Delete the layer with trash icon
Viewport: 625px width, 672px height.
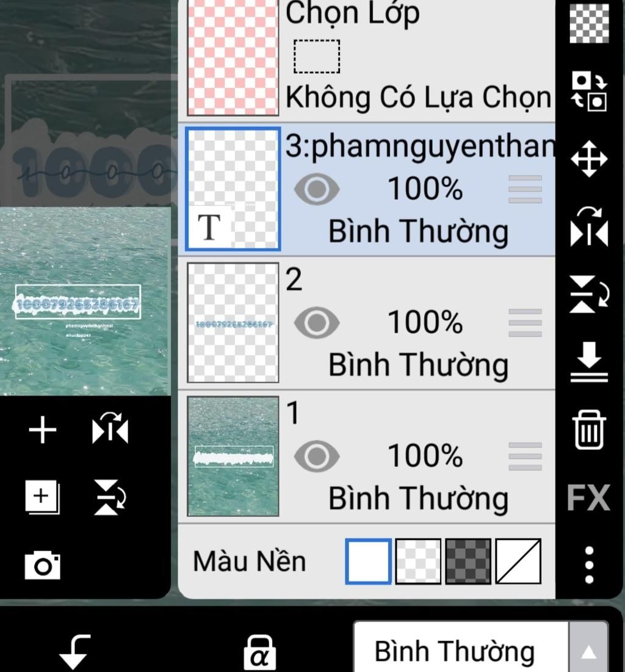[x=589, y=430]
